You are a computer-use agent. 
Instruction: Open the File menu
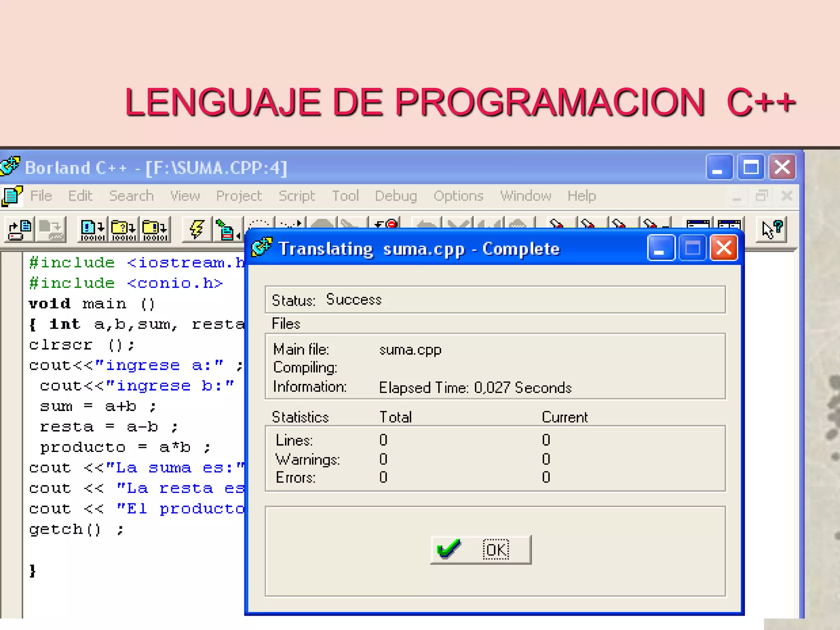point(41,196)
